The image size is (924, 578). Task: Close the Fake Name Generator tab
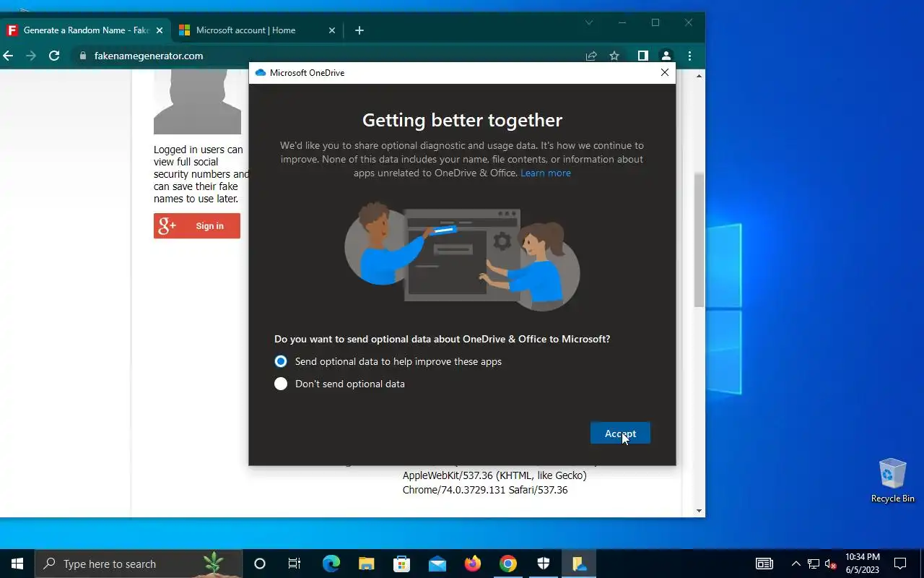click(160, 30)
